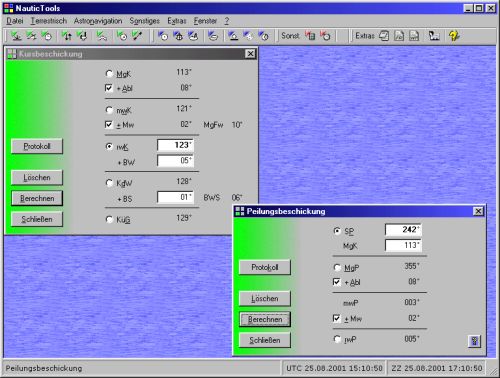
Task: Toggle "+ Abl" checkbox in Kursbeschickung window
Action: [x=109, y=88]
